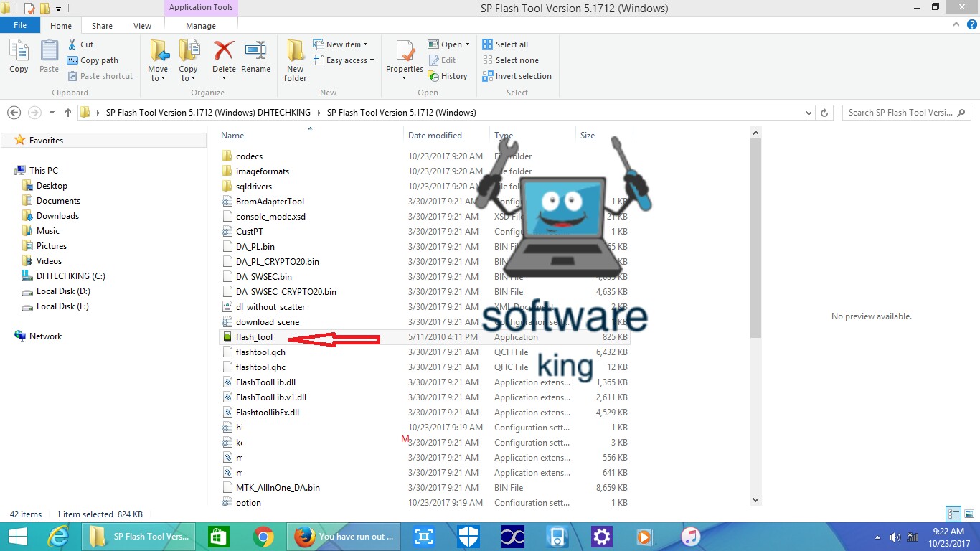This screenshot has height=551, width=980.
Task: Click the scroll down arrow of file list
Action: pos(755,500)
